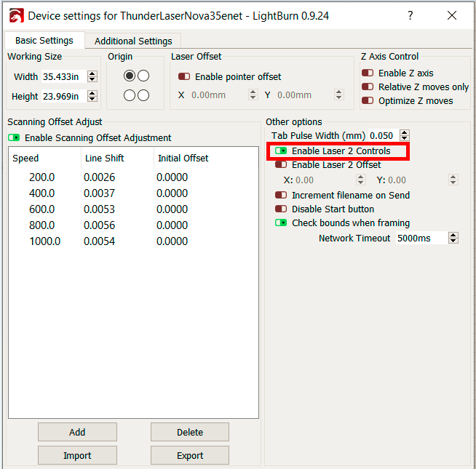This screenshot has height=469, width=476.
Task: Click the Add button
Action: click(77, 432)
